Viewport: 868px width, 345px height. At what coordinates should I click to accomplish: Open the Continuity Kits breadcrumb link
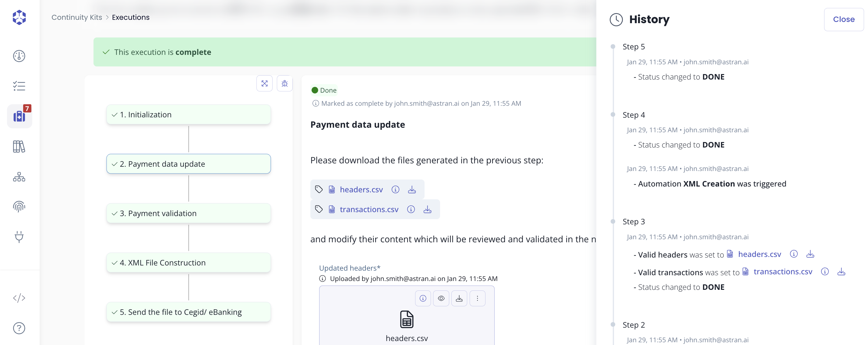[76, 17]
